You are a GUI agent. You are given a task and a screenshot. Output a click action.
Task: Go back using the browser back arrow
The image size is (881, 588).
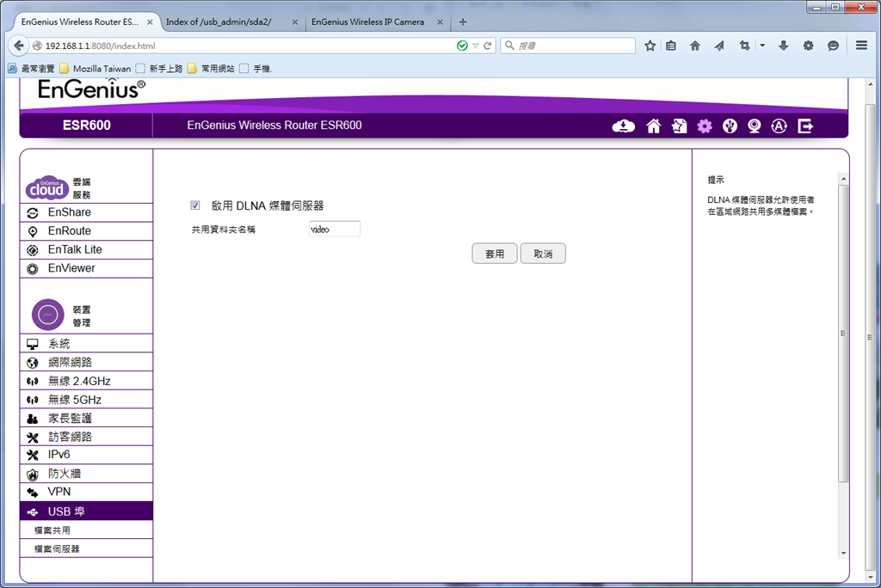(x=19, y=46)
